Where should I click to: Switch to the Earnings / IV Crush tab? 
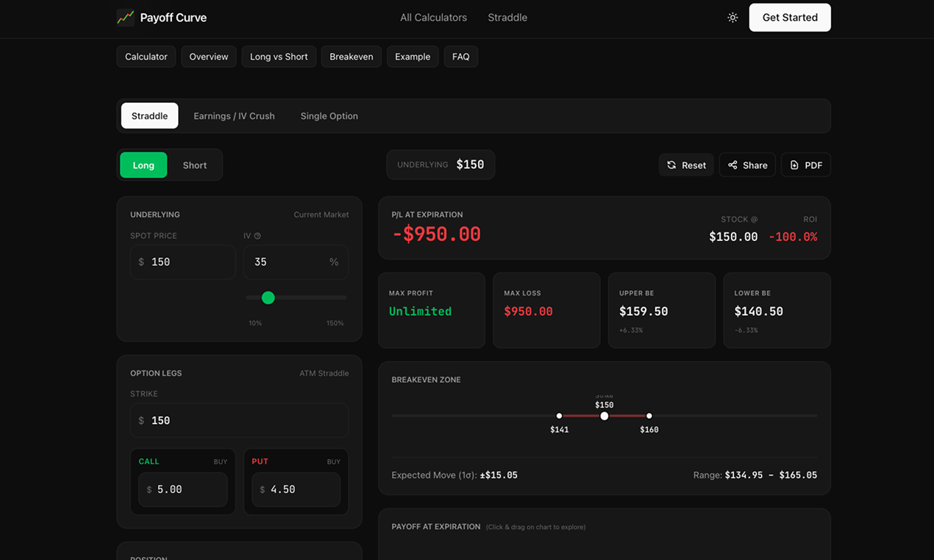pos(234,115)
